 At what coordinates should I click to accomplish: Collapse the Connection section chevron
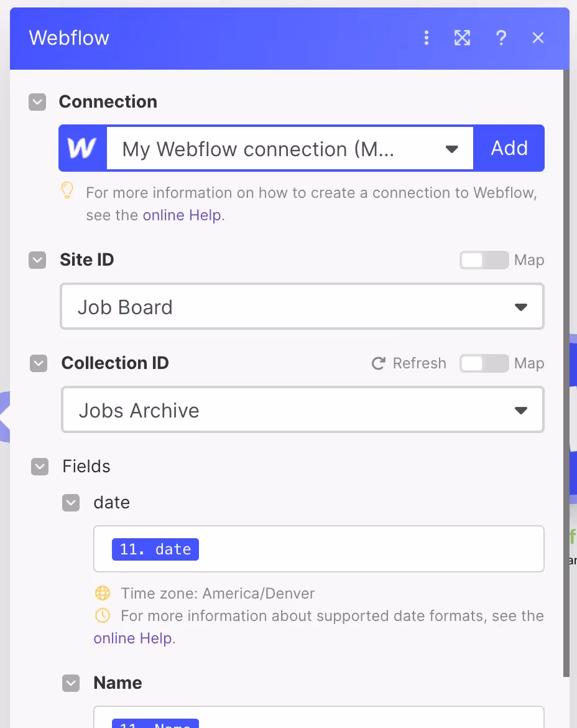click(x=37, y=102)
